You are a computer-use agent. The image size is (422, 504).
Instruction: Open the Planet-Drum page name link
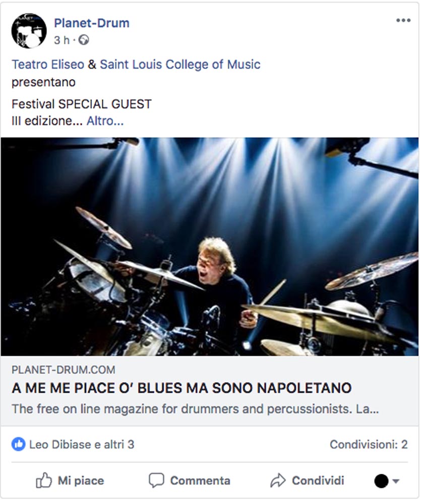coord(92,23)
